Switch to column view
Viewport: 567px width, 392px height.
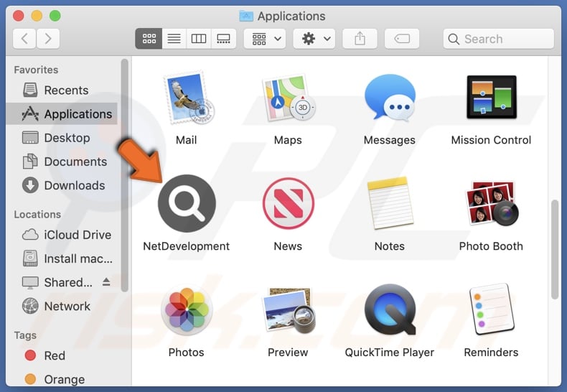(x=199, y=38)
